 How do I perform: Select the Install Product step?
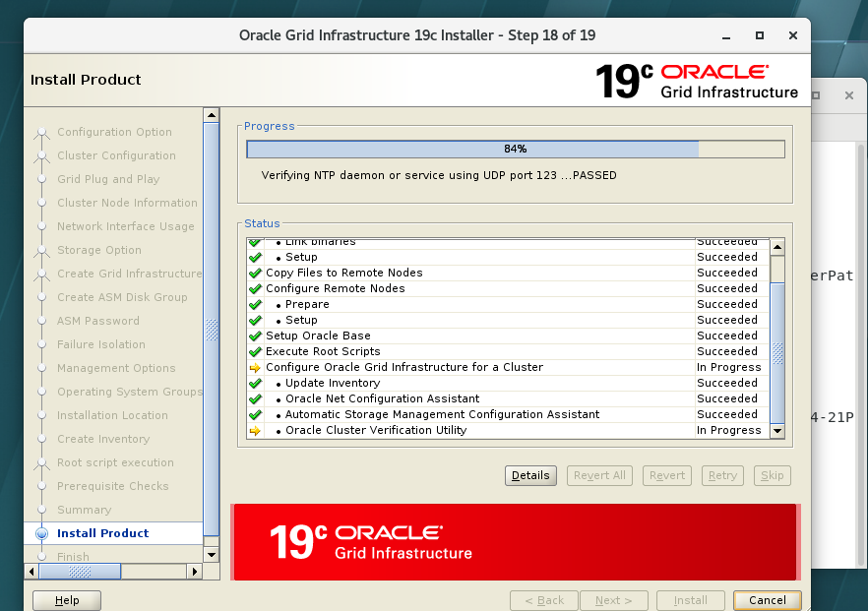[x=103, y=533]
